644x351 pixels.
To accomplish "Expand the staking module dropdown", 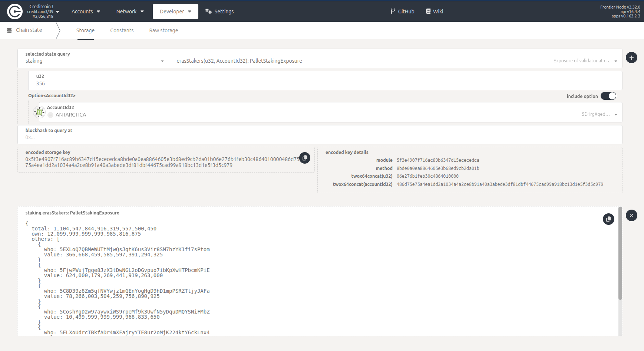I will [162, 61].
